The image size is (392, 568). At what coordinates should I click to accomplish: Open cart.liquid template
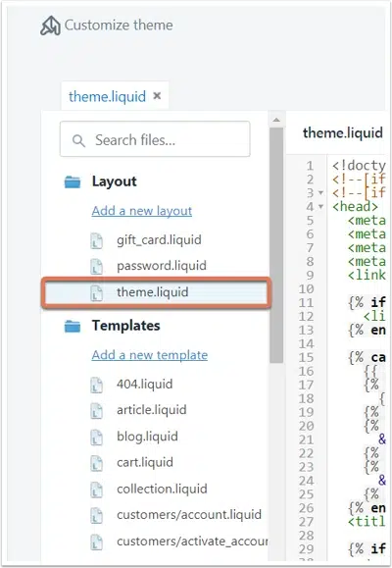click(x=145, y=463)
